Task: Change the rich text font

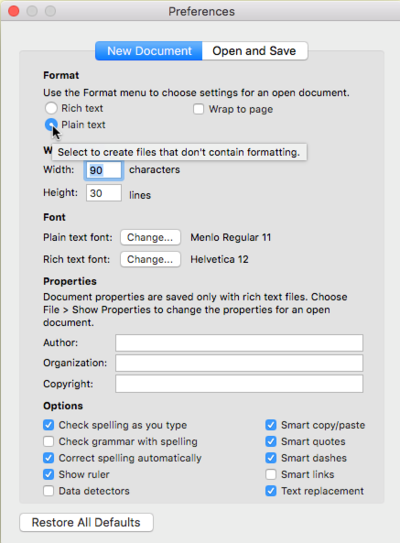Action: (150, 259)
